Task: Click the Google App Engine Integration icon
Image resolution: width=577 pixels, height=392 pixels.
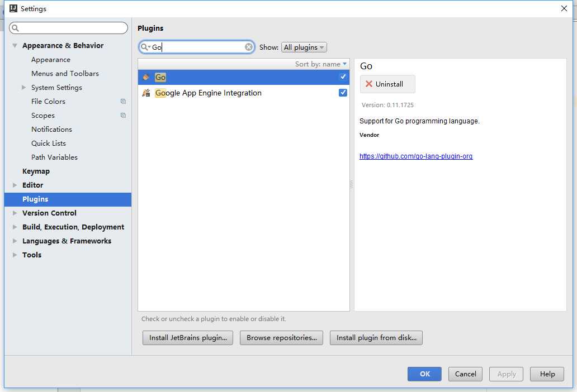Action: point(146,93)
